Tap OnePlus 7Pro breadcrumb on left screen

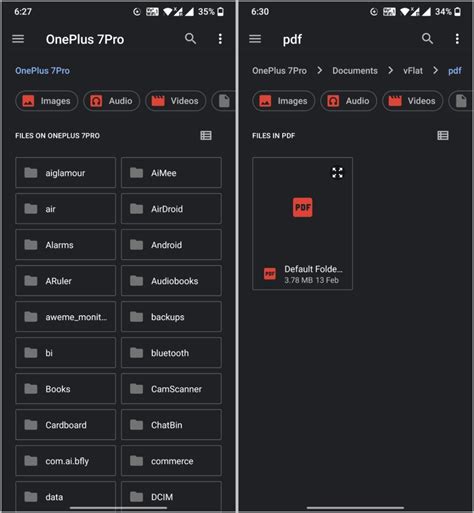42,71
